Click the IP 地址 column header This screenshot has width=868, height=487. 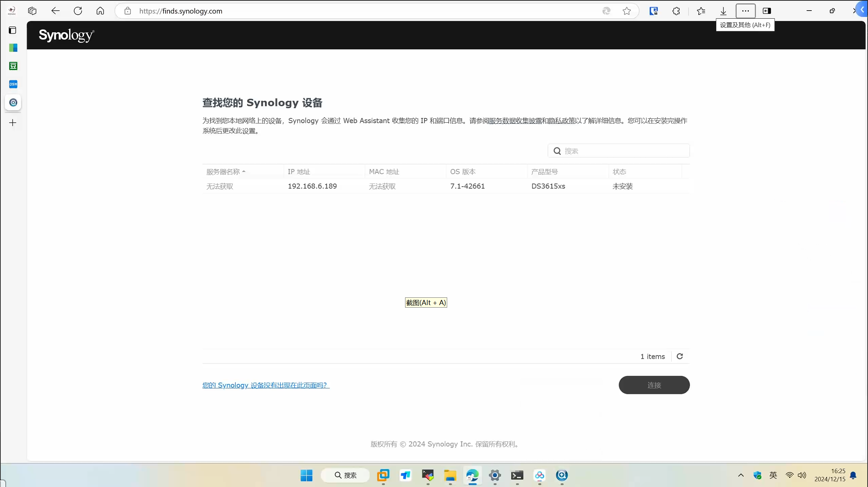[299, 171]
